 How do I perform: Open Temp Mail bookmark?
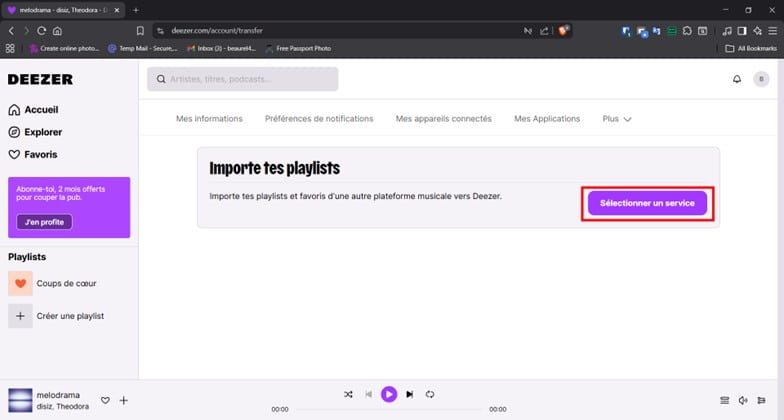143,48
